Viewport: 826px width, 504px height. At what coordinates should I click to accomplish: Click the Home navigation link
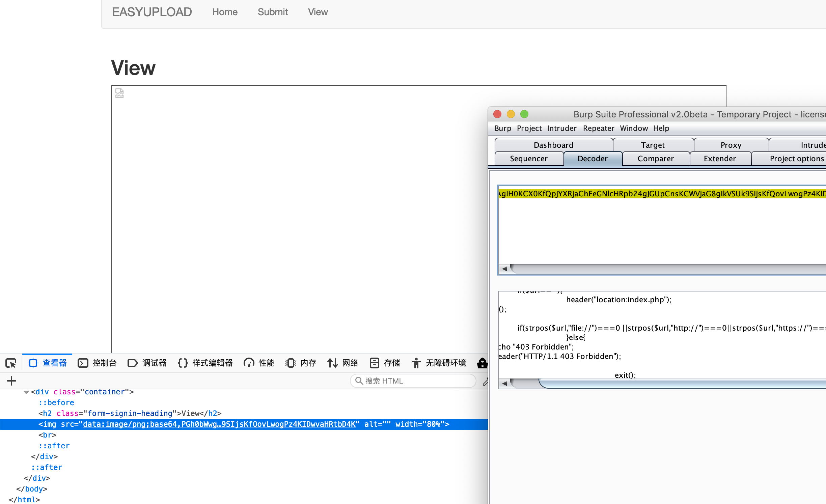225,12
